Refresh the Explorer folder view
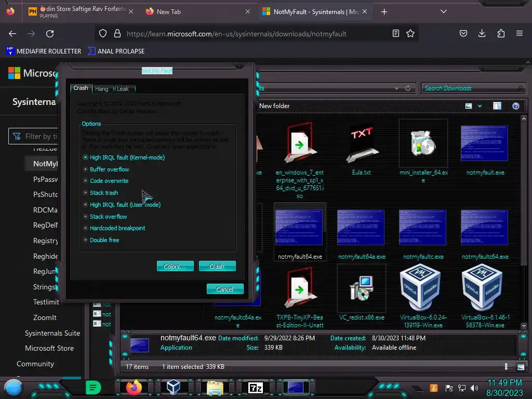Viewport: 532px width, 399px height. pos(408,88)
